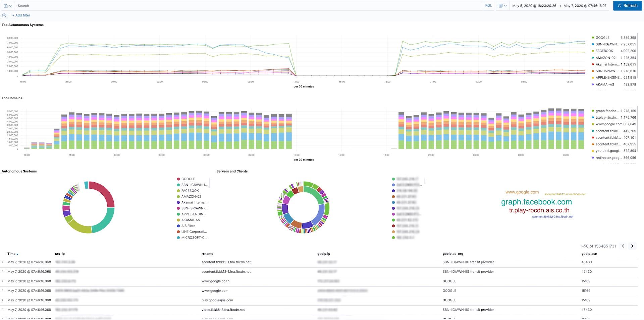Click tr.play-rbcdn.ais.co.th in the tag cloud
644x320 pixels.
point(539,210)
